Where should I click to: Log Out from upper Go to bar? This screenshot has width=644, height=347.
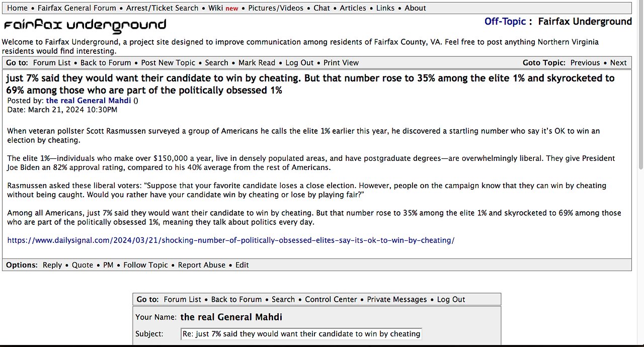point(299,63)
